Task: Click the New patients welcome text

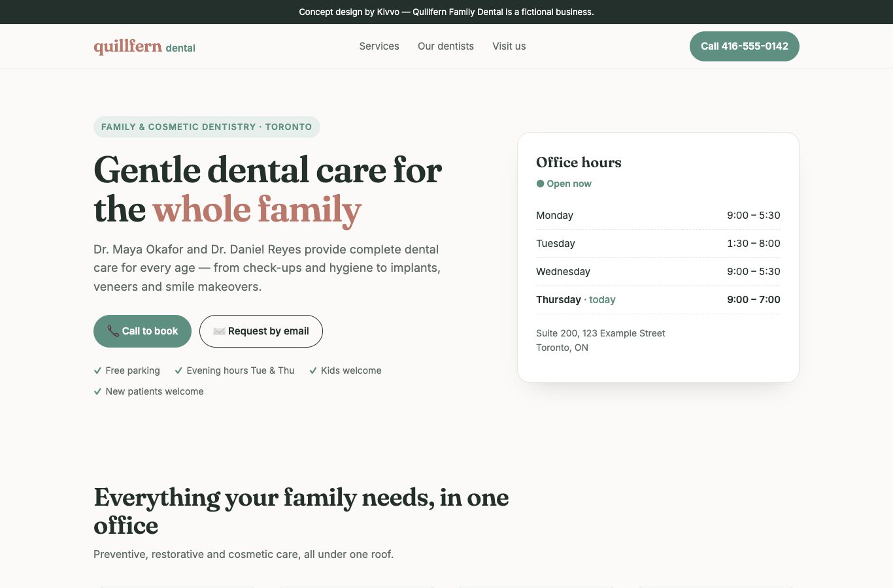Action: click(154, 391)
